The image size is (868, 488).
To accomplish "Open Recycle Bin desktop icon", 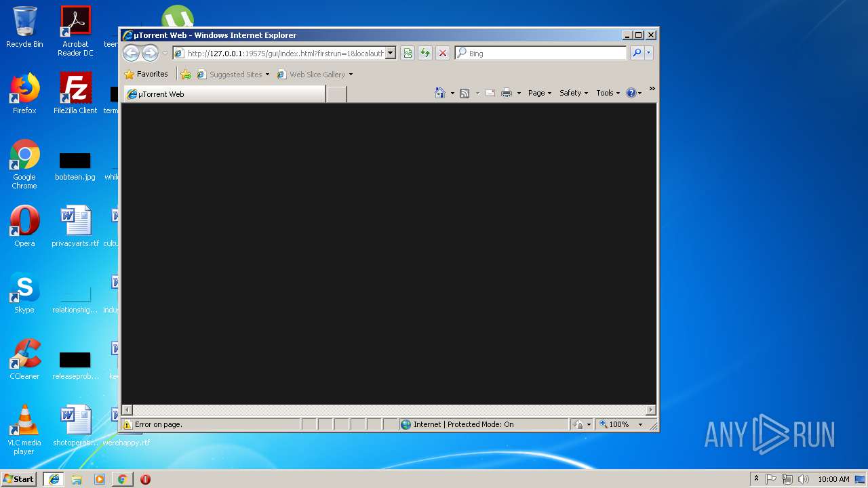I will coord(24,27).
